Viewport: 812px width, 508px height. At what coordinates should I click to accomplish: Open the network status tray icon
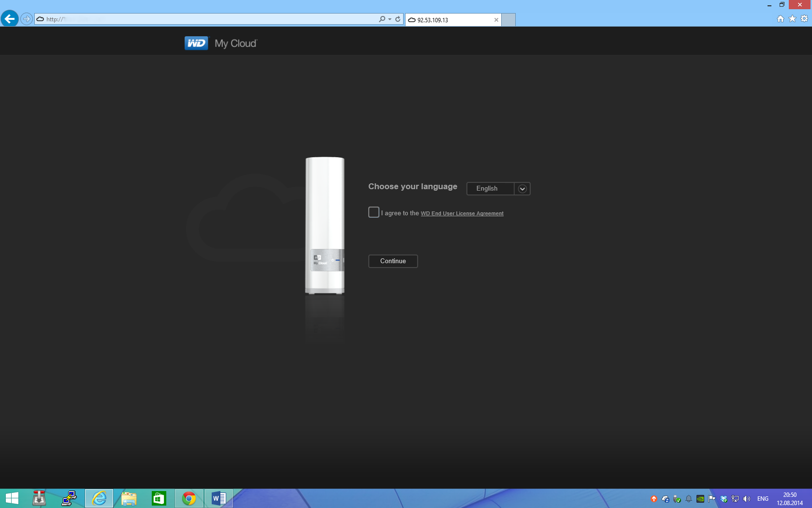click(x=735, y=499)
